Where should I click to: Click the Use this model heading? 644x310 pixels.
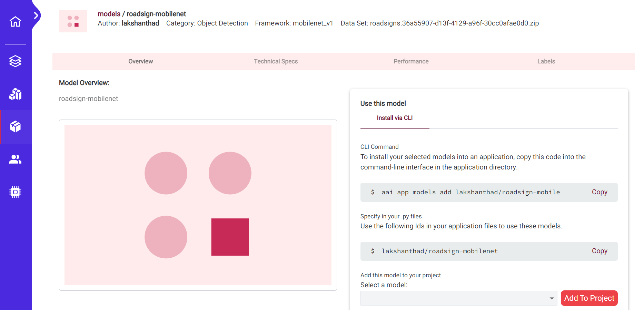(383, 103)
